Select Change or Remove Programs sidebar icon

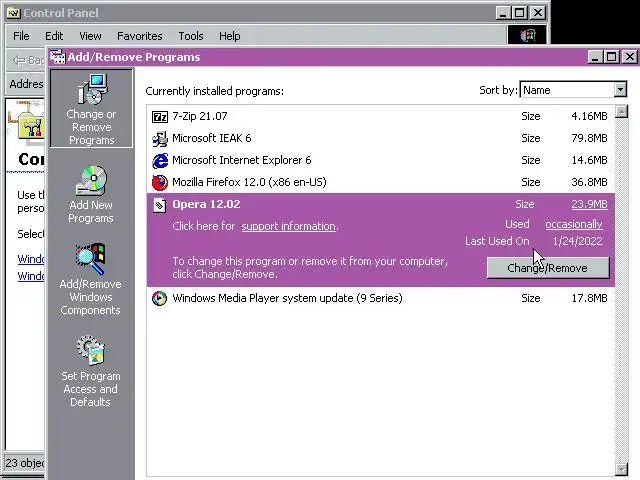click(x=91, y=108)
